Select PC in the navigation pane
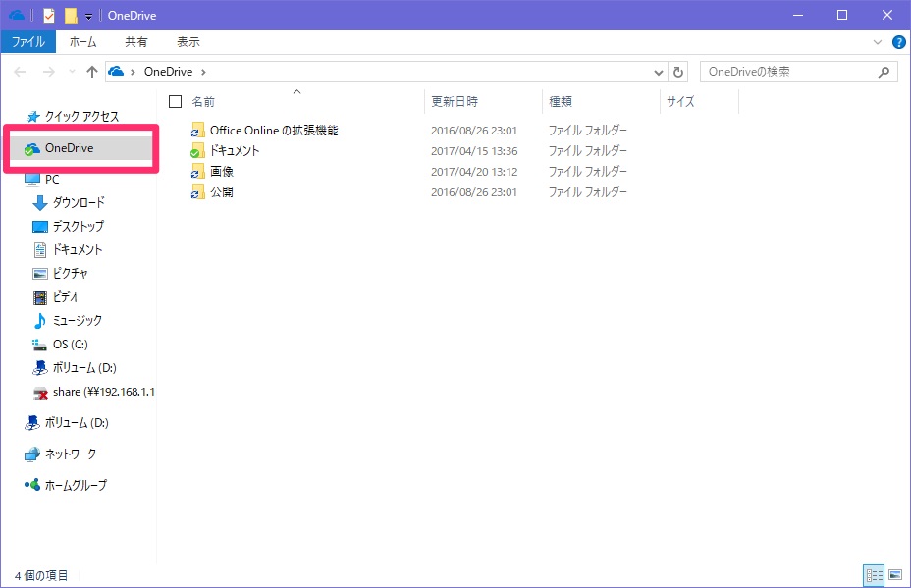Viewport: 911px width, 588px height. coord(52,180)
